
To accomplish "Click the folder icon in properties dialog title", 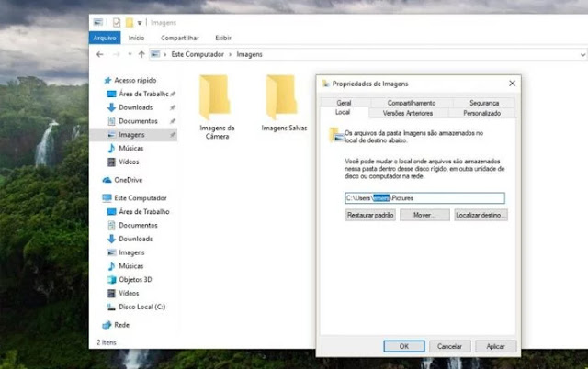I will [325, 84].
